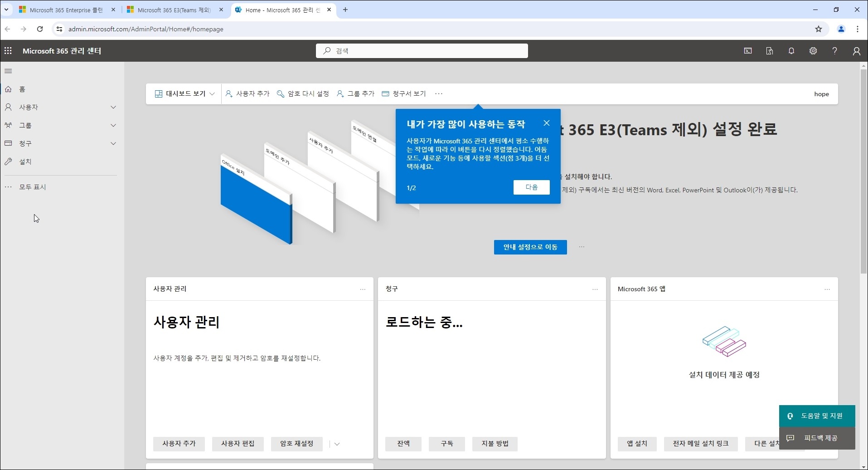Click 청구서 보기 in toolbar

click(404, 93)
